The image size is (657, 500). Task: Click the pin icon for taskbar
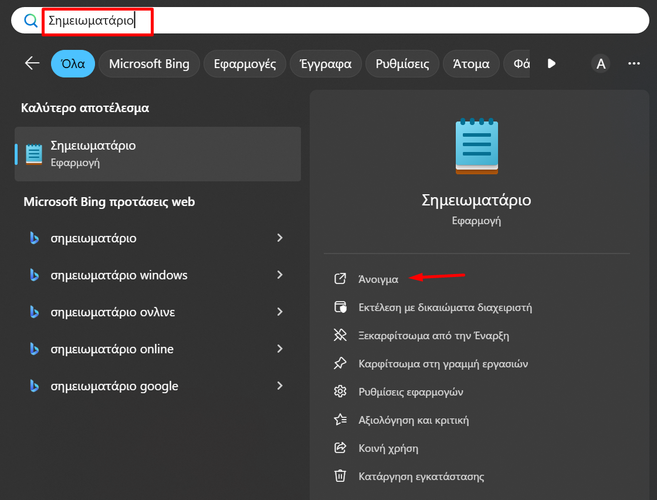tap(340, 363)
